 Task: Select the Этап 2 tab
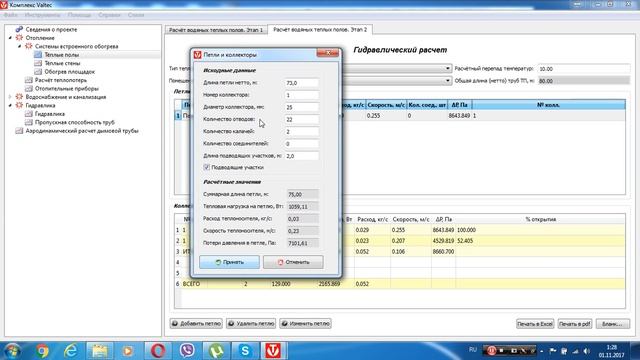pyautogui.click(x=320, y=30)
